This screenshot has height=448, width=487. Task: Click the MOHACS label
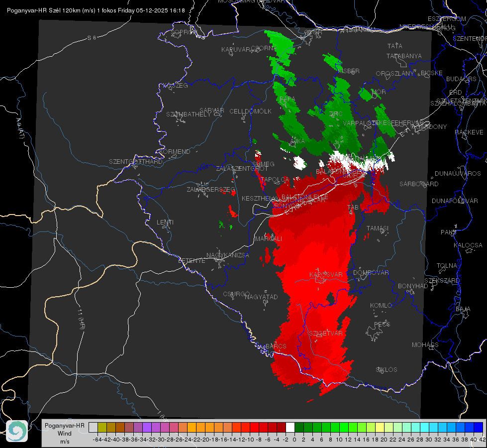click(425, 345)
